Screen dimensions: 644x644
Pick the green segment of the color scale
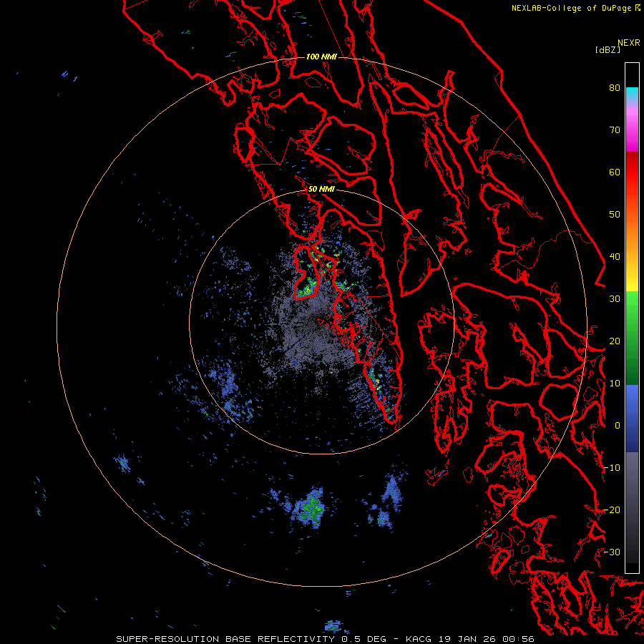pos(632,338)
